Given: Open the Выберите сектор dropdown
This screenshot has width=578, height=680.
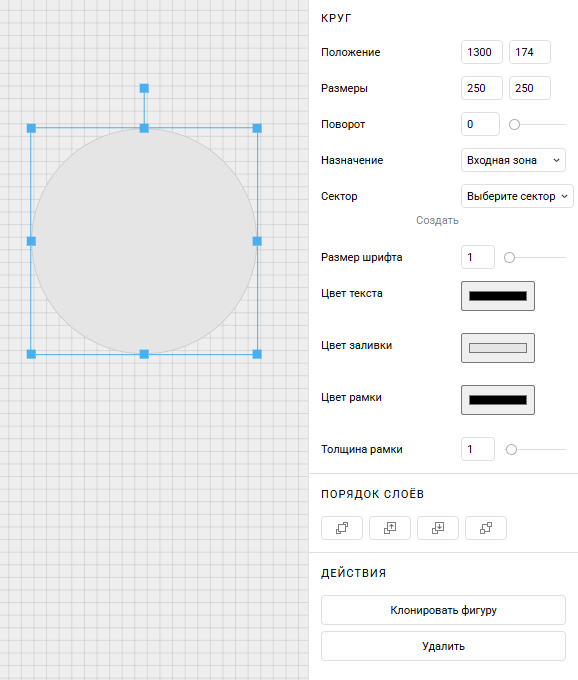Looking at the screenshot, I should coord(517,196).
